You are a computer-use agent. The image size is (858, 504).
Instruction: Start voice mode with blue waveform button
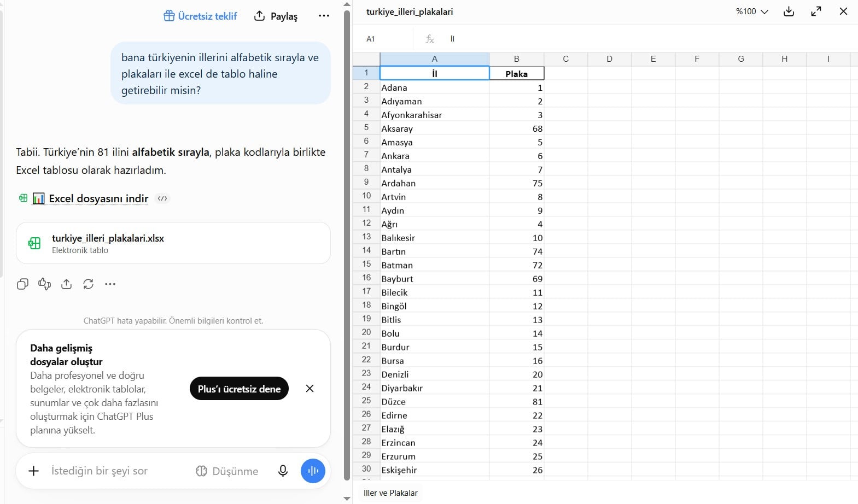point(313,471)
